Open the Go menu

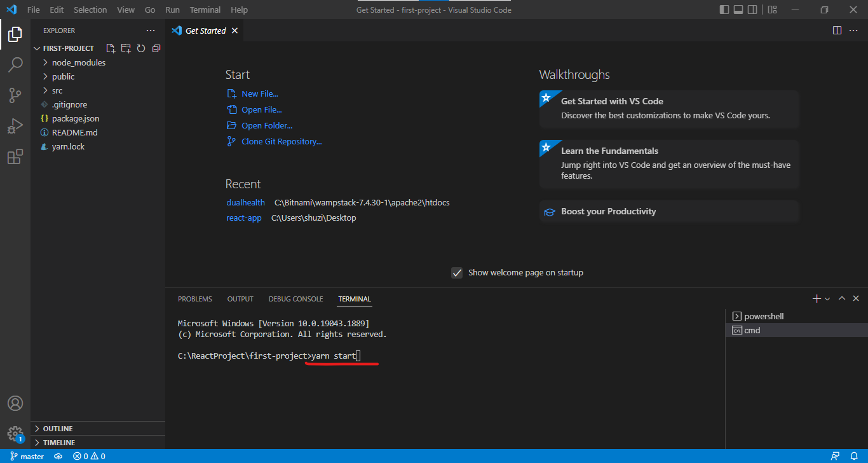coord(150,10)
